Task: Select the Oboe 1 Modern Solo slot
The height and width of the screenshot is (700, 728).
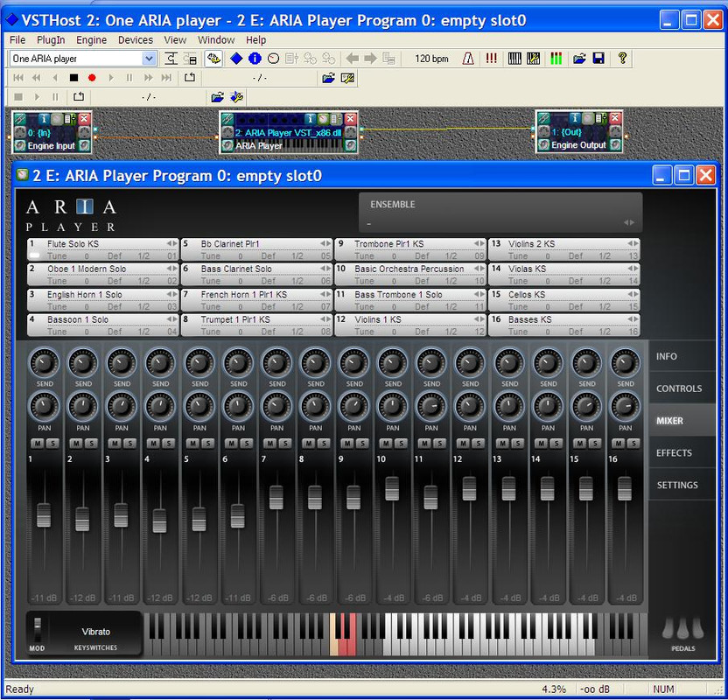Action: coord(103,275)
